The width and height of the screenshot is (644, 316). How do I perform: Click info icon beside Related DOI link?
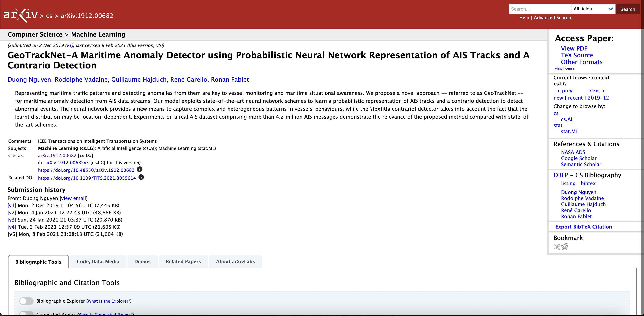pos(141,177)
